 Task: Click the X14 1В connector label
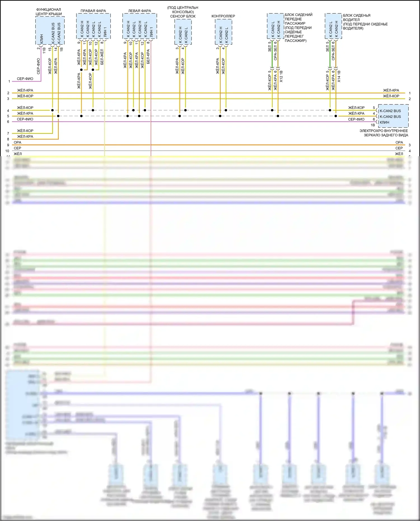339,76
